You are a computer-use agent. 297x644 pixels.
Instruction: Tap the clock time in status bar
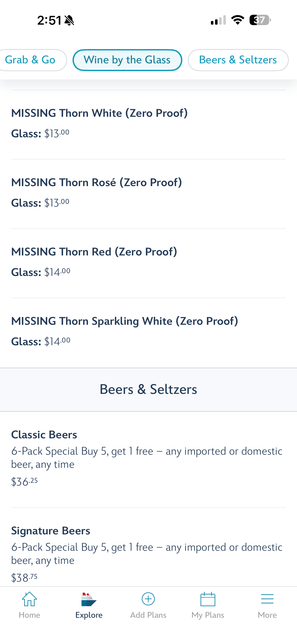(x=49, y=20)
